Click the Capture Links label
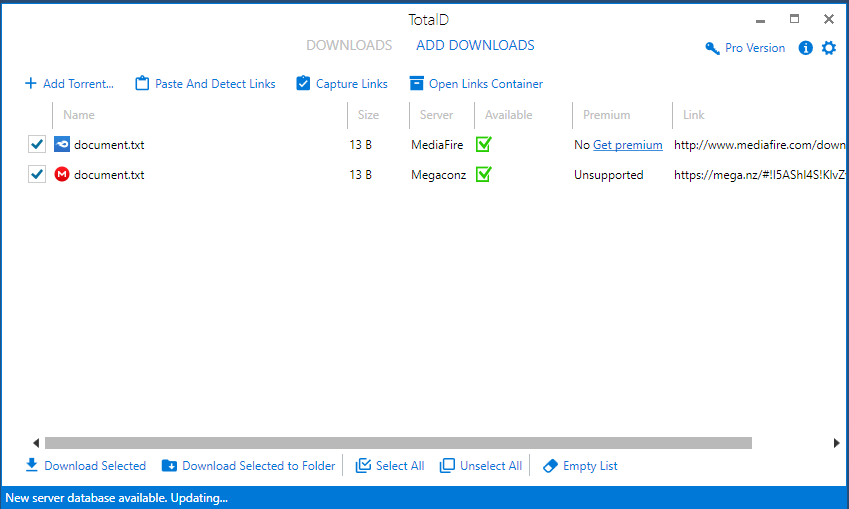This screenshot has width=849, height=509. (352, 84)
